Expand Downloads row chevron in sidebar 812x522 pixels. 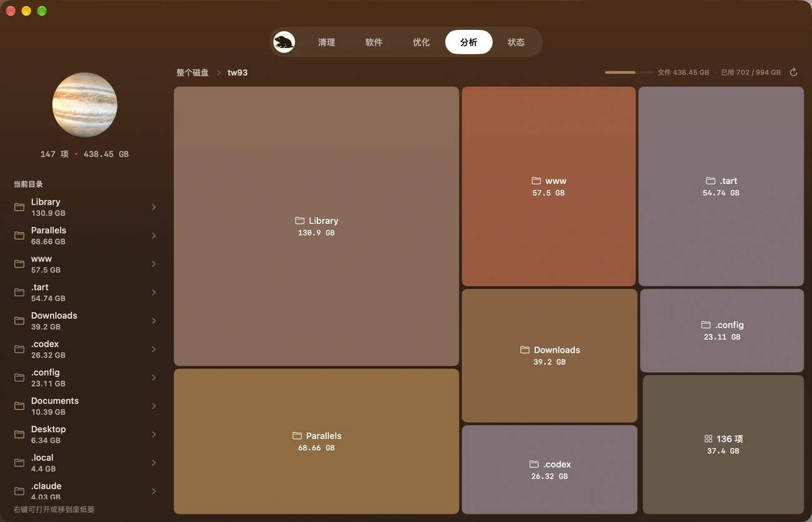(154, 321)
